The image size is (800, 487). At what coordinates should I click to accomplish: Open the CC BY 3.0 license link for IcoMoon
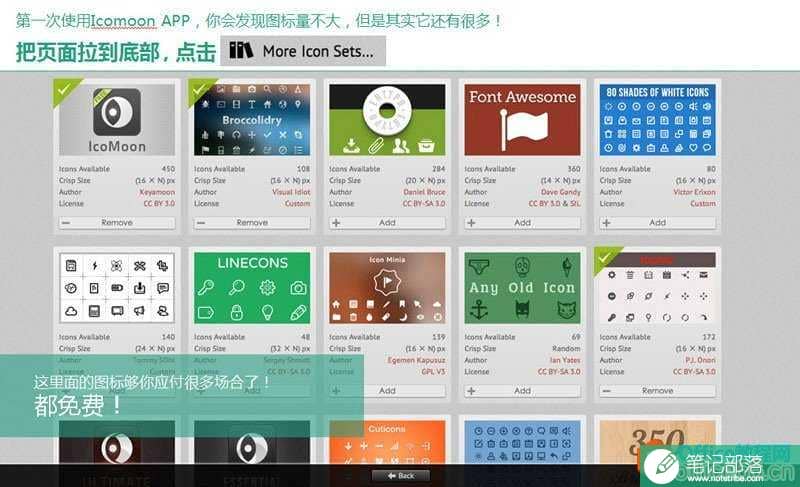coord(159,203)
